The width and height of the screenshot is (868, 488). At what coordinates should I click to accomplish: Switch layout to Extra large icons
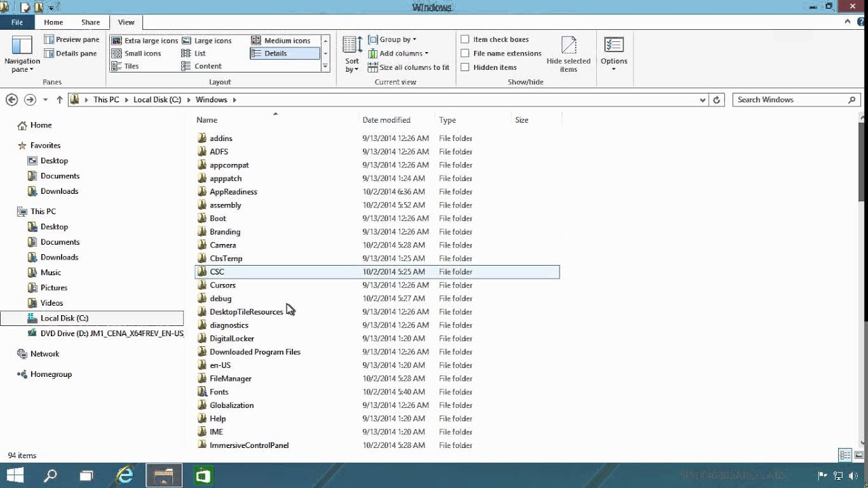(144, 41)
